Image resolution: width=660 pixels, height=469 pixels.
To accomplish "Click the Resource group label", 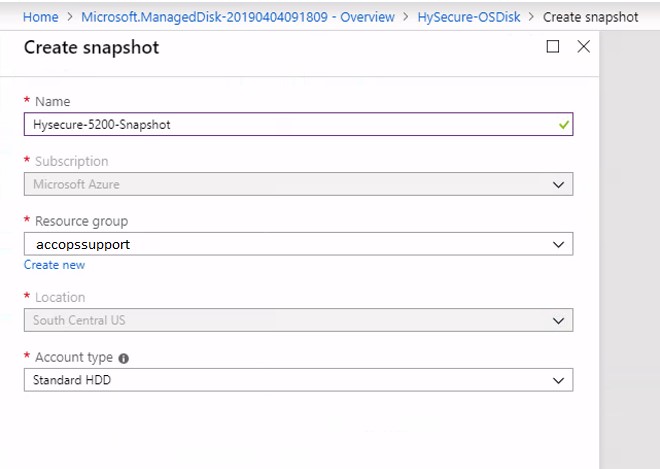I will 81,221.
